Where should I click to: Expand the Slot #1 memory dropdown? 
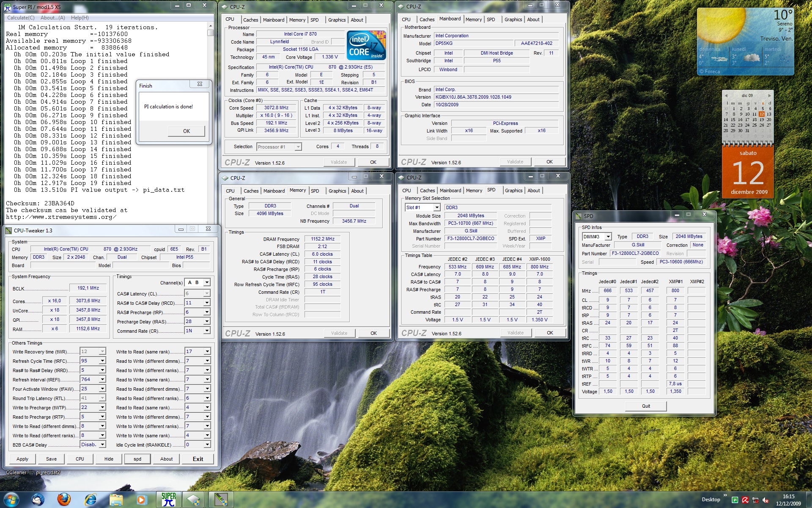436,207
